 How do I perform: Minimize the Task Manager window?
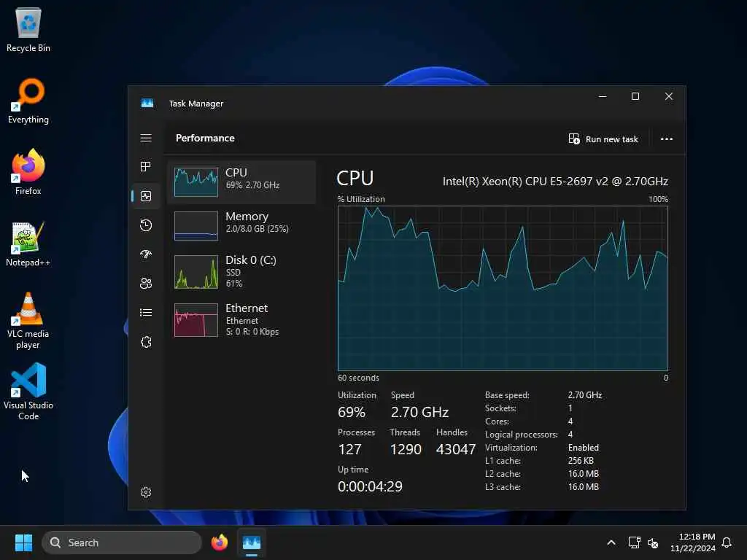tap(603, 96)
